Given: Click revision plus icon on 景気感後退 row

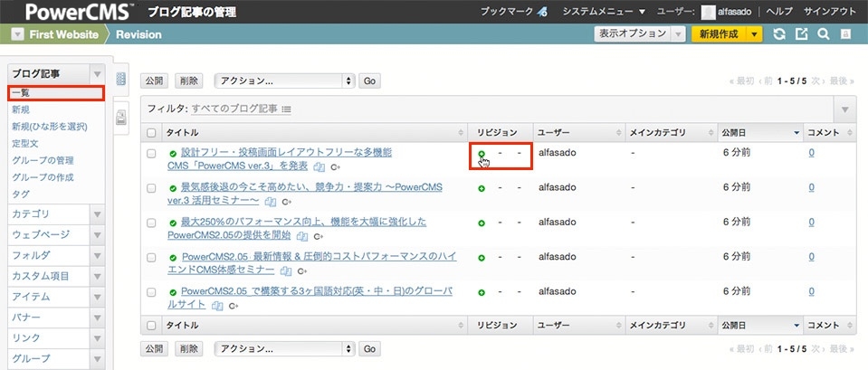Looking at the screenshot, I should click(482, 188).
